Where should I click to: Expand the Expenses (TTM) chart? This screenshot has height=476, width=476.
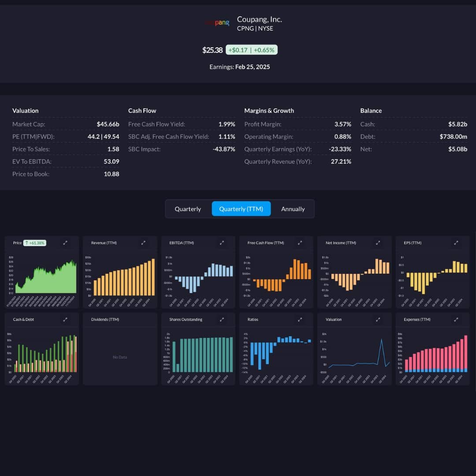tap(456, 320)
